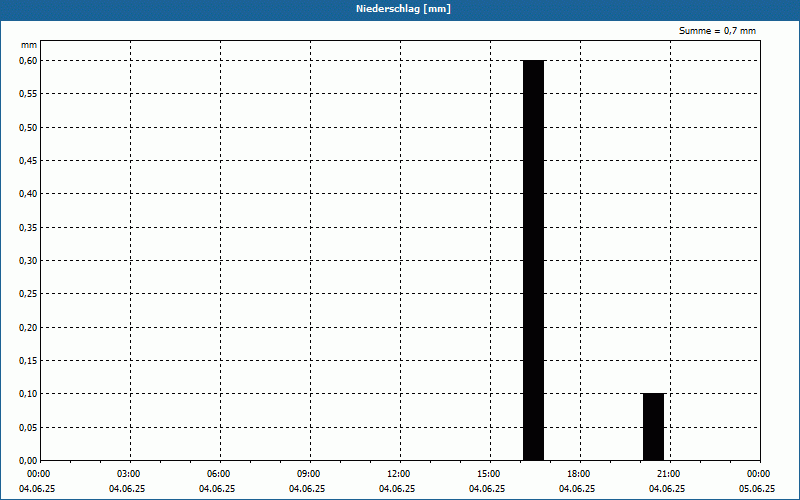The image size is (800, 500).
Task: Click the 05.06.25 date label
Action: [756, 489]
